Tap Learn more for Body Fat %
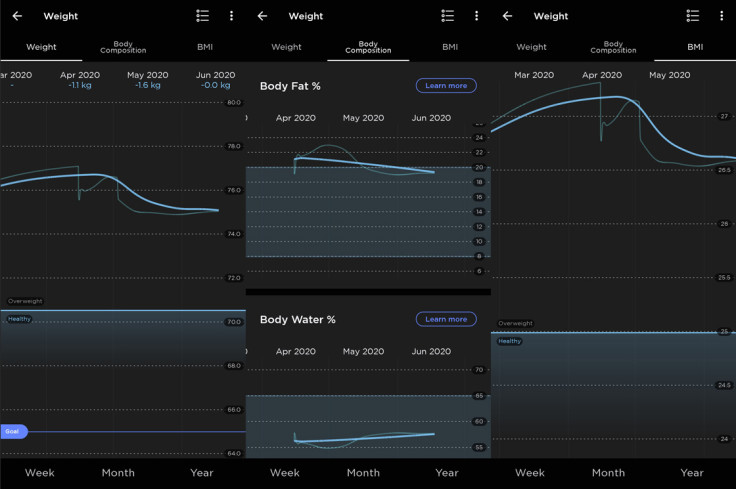 click(x=446, y=85)
